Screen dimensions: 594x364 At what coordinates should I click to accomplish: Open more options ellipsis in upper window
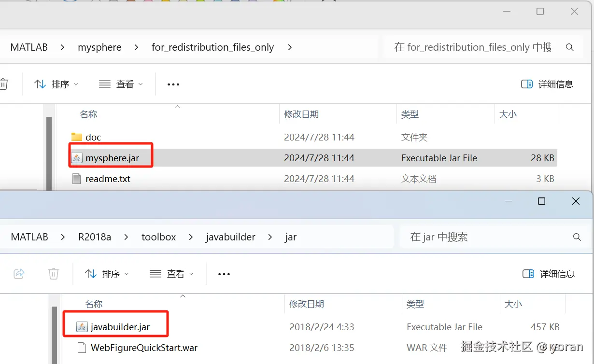(173, 84)
